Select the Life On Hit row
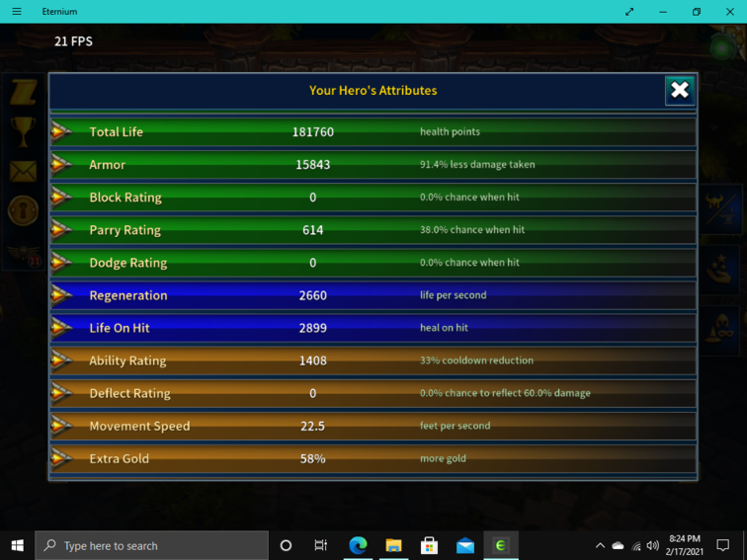This screenshot has height=560, width=747. pyautogui.click(x=373, y=328)
